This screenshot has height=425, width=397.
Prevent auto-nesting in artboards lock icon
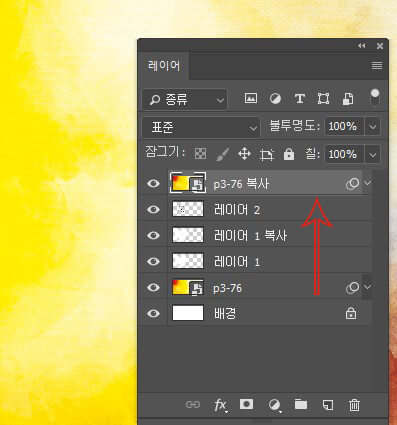pyautogui.click(x=267, y=154)
